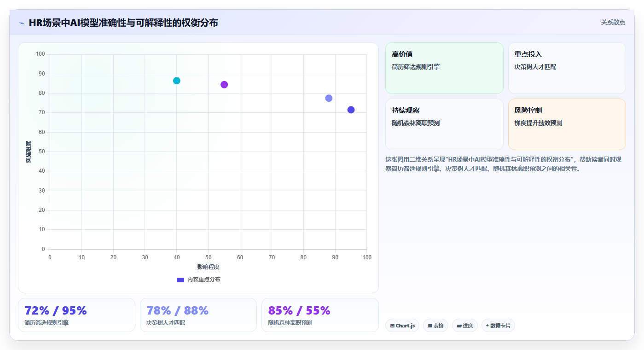Click the 72% / 95% stat card
This screenshot has height=350, width=644.
coord(76,315)
